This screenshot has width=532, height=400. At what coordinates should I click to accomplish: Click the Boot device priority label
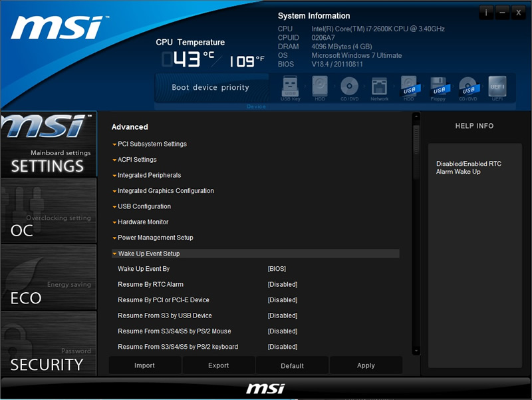point(210,88)
